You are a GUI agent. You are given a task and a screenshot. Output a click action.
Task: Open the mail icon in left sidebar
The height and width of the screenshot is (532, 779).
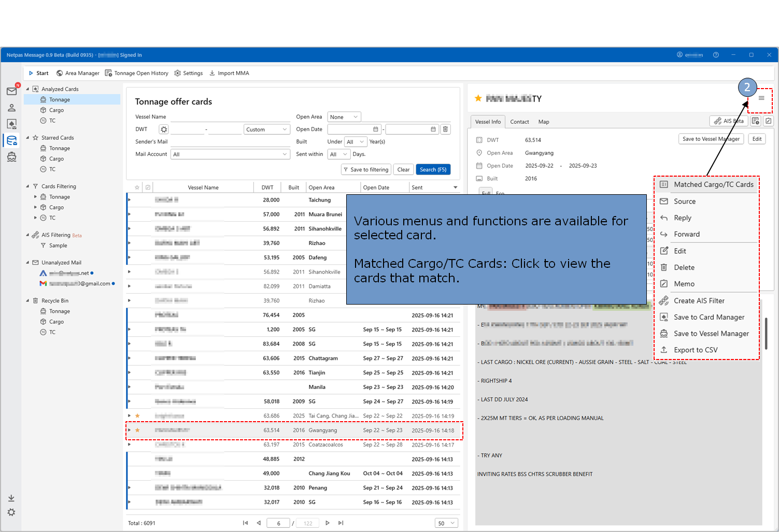[11, 91]
